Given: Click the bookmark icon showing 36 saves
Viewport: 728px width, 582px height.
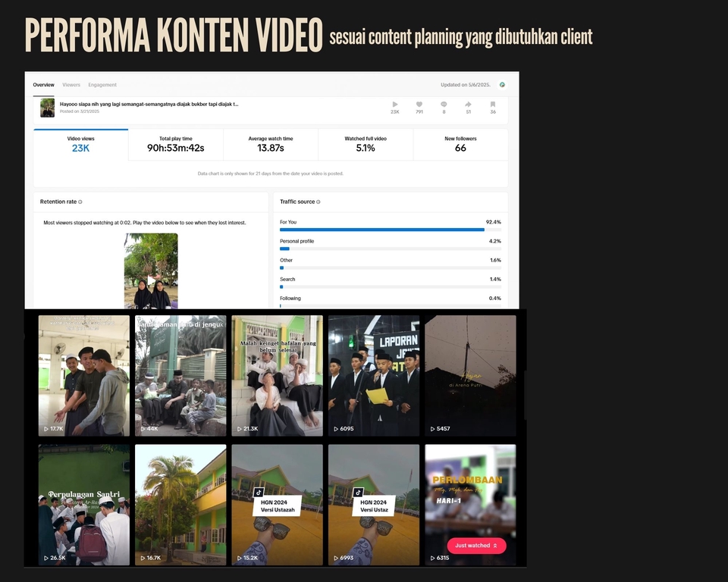Looking at the screenshot, I should (x=493, y=104).
